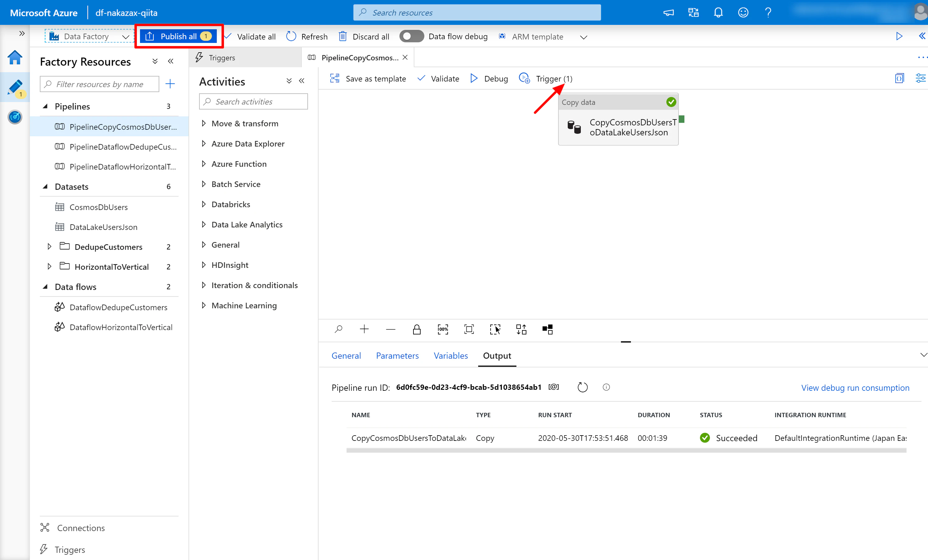The width and height of the screenshot is (928, 560).
Task: Open the Data Factory dropdown
Action: pos(89,36)
